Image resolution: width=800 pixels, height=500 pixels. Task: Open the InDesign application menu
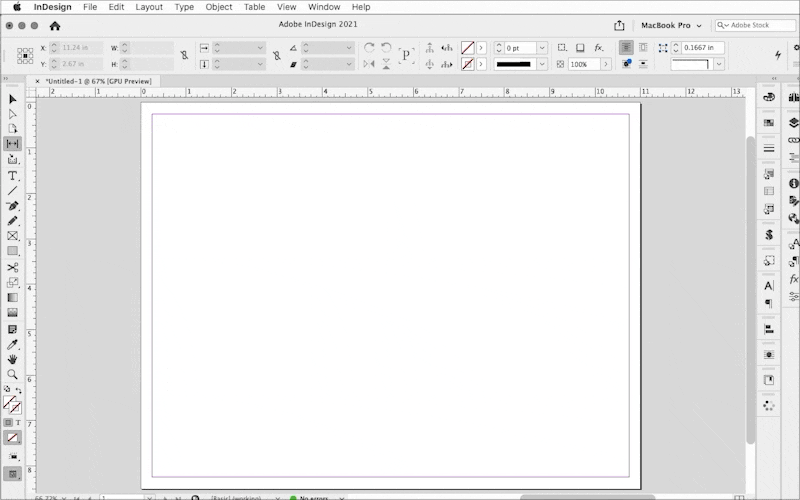53,7
